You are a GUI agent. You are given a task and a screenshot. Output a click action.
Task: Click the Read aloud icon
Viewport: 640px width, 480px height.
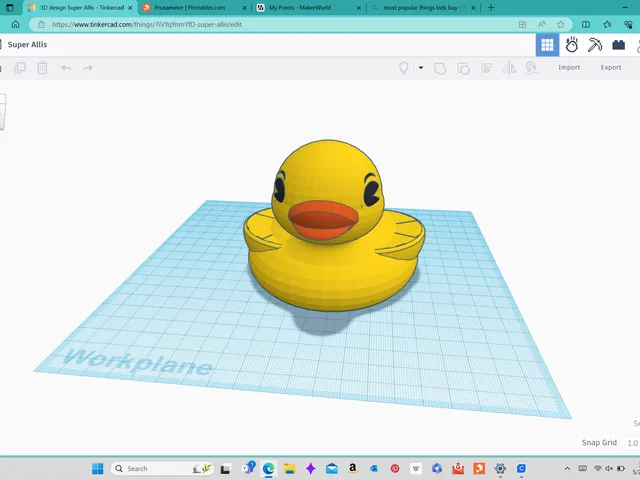coord(542,24)
